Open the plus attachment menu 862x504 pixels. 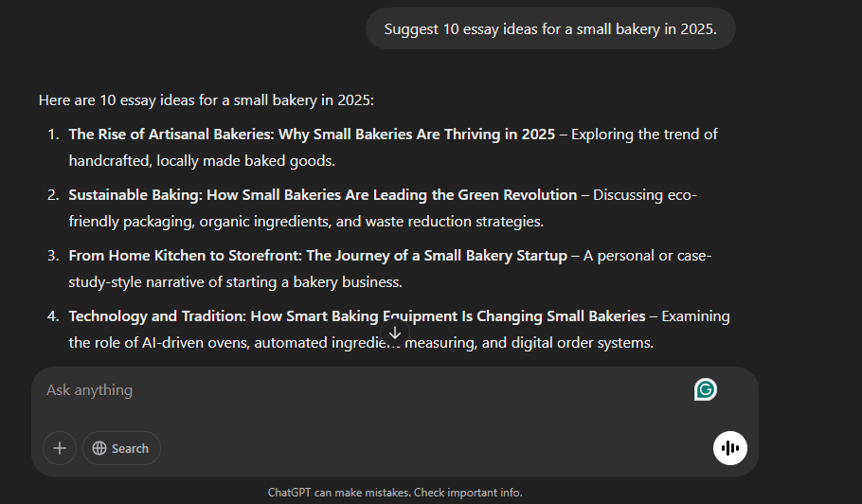60,448
